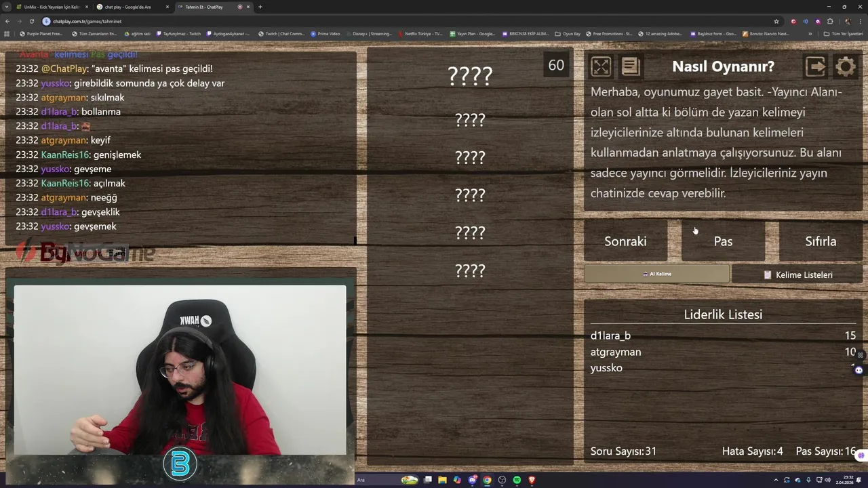Open the Tayfunylmaz - Twitch bookmark

tap(179, 33)
